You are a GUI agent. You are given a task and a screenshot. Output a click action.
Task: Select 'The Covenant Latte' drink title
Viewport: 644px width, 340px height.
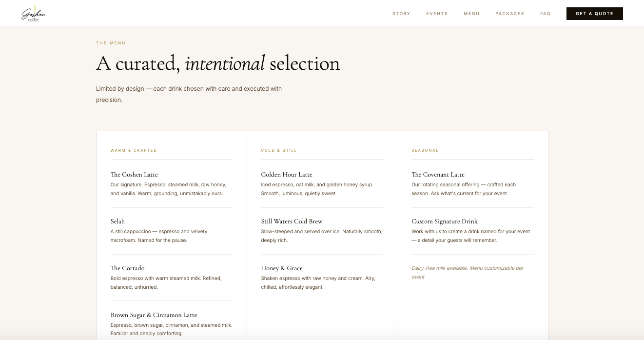[438, 175]
